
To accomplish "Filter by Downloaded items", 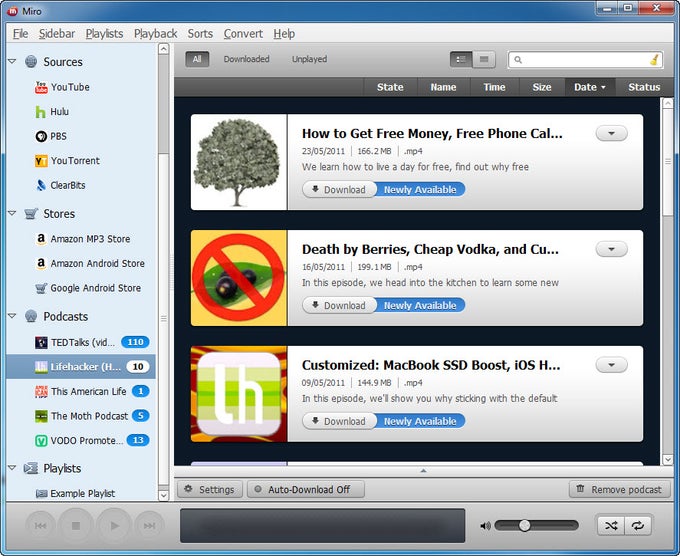I will tap(246, 59).
